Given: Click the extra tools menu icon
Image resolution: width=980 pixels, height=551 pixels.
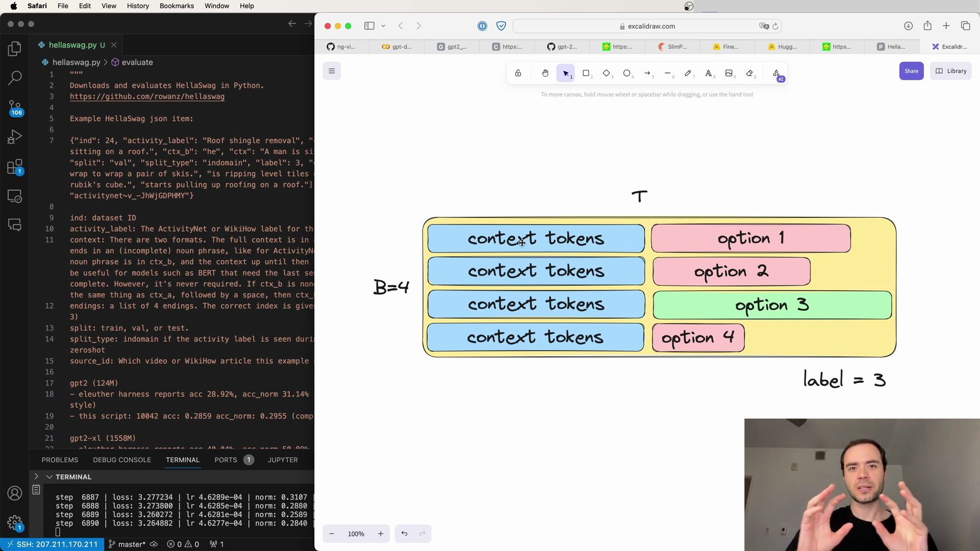Looking at the screenshot, I should [776, 72].
